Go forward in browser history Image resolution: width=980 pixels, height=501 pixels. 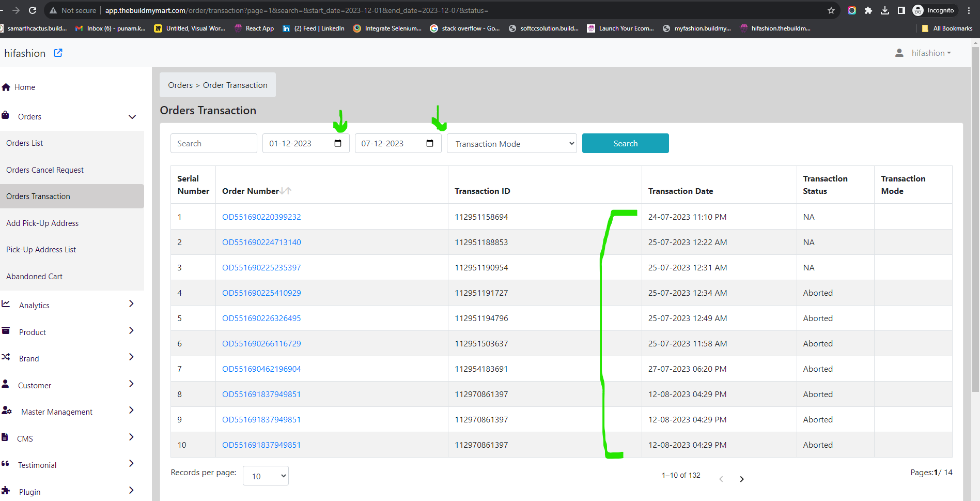click(16, 10)
